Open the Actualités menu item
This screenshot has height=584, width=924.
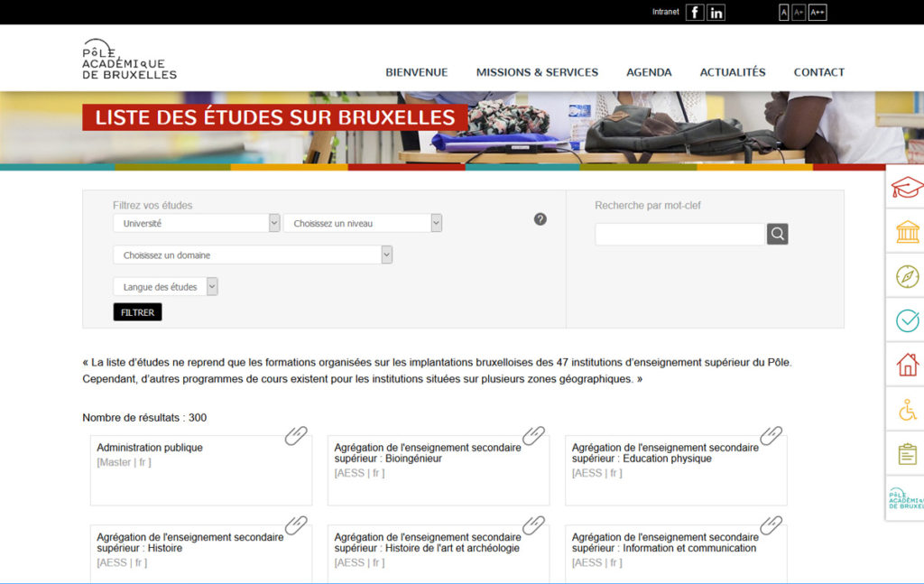click(x=733, y=72)
